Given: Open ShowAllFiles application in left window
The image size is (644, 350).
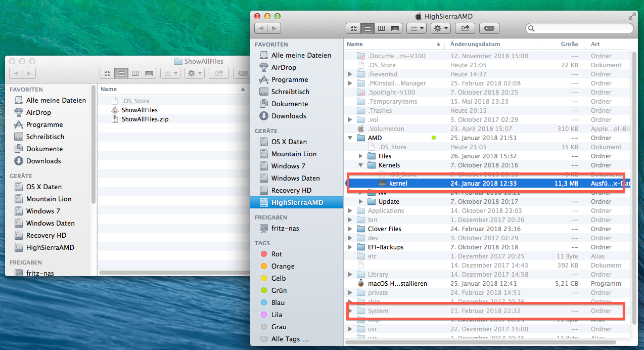Looking at the screenshot, I should 140,110.
